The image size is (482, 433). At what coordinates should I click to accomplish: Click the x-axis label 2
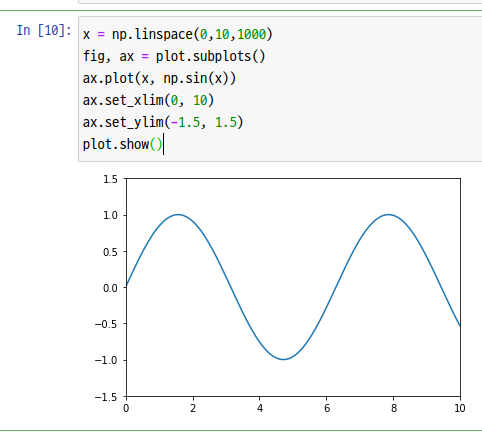193,408
